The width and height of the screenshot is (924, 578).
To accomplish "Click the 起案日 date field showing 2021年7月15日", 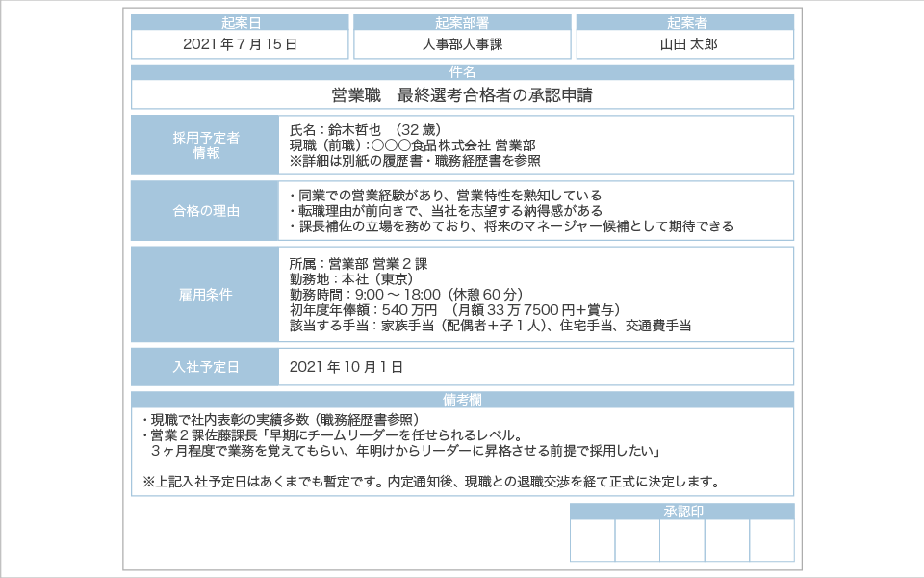I will [240, 44].
